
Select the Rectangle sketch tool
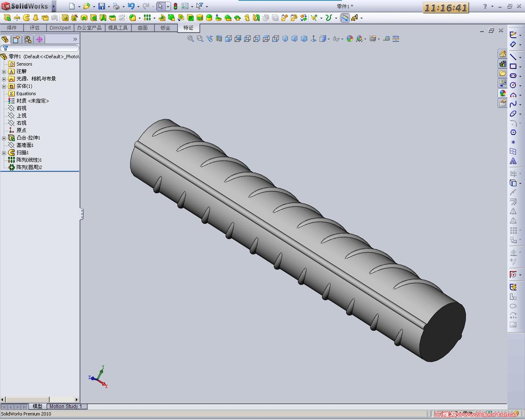pos(513,66)
